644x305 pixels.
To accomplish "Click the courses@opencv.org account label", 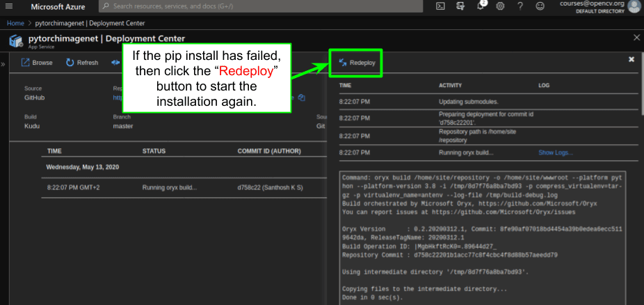I will pyautogui.click(x=592, y=3).
